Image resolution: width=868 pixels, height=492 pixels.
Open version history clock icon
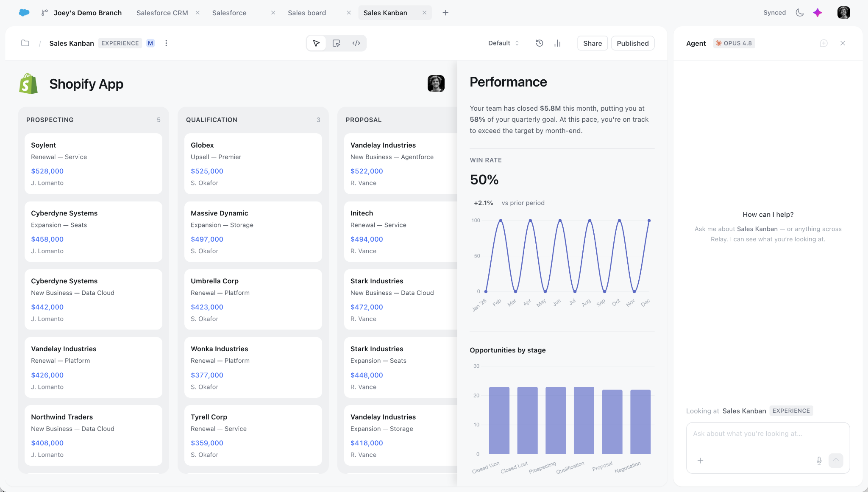(x=540, y=43)
